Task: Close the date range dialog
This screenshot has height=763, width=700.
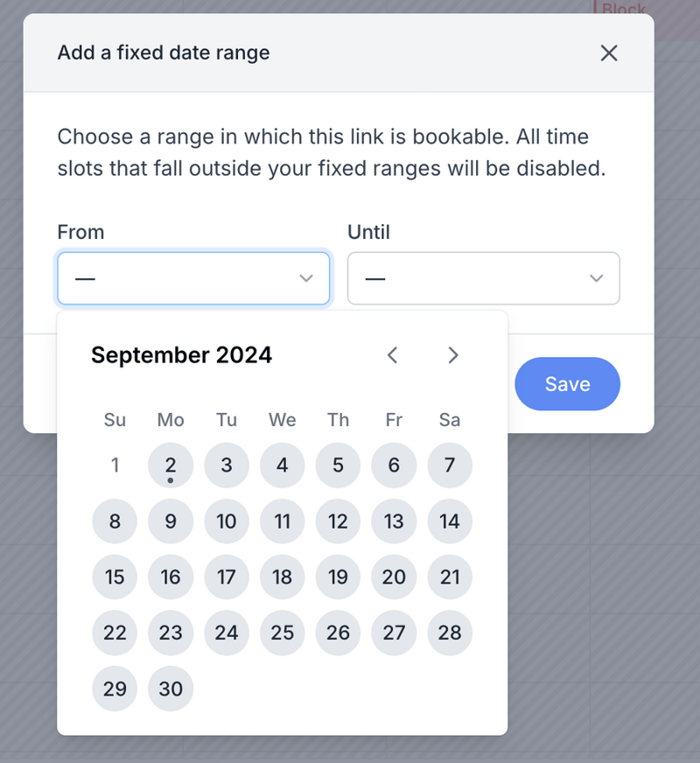Action: pyautogui.click(x=609, y=53)
